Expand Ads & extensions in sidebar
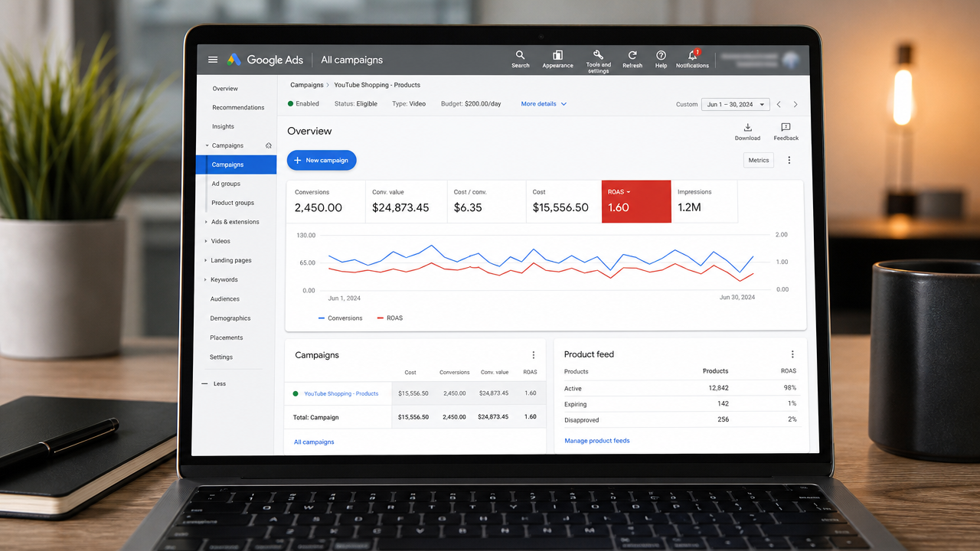 click(x=206, y=222)
